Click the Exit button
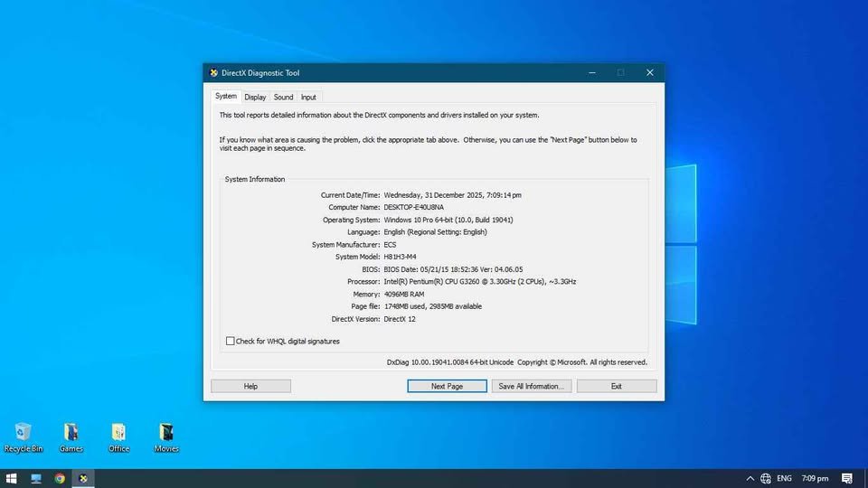Viewport: 868px width, 488px height. [616, 386]
